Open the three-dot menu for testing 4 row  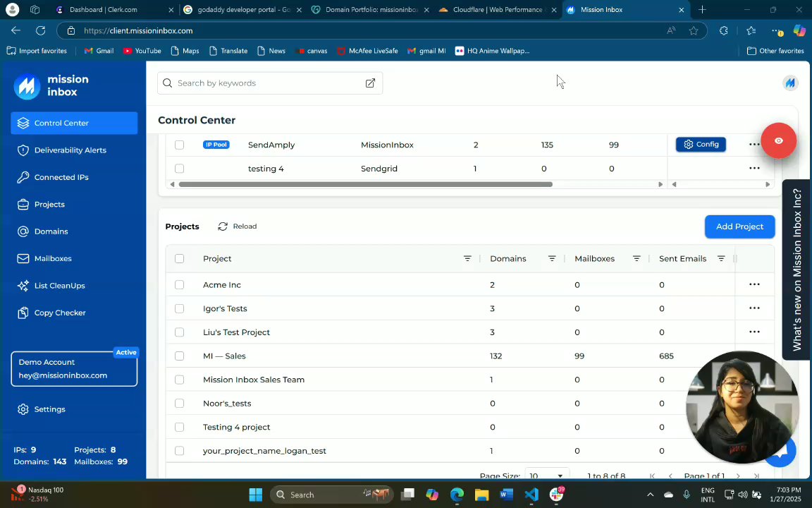[754, 168]
